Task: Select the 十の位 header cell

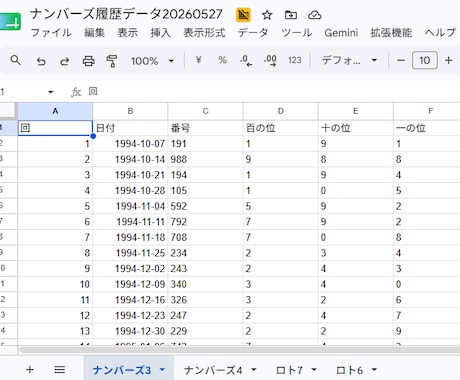Action: (356, 128)
